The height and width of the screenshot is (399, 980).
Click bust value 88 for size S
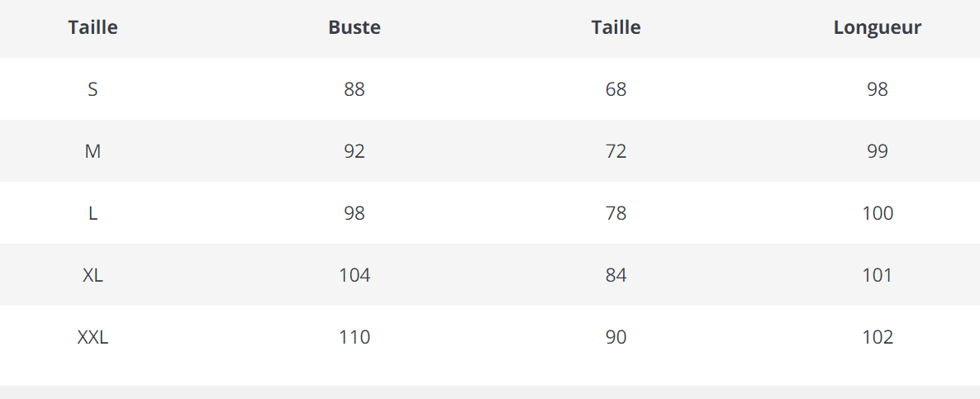coord(354,89)
